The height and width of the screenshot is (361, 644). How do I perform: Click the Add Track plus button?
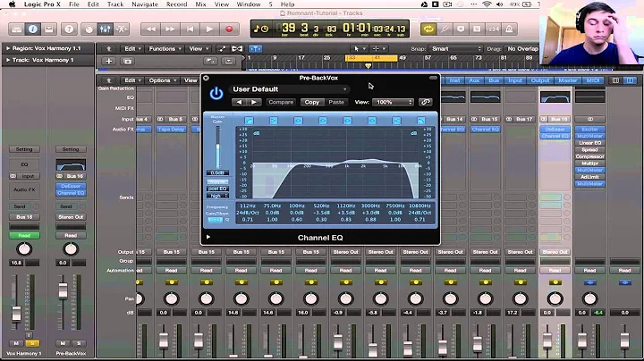[108, 61]
